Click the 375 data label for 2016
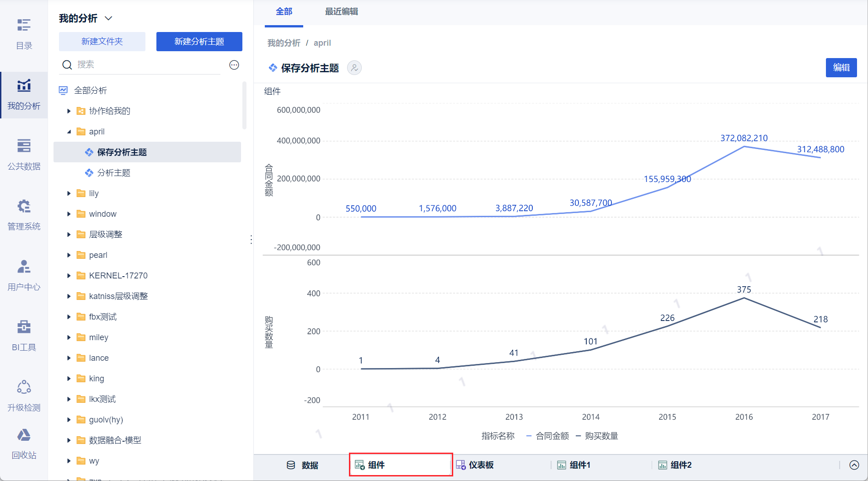This screenshot has width=868, height=481. click(x=744, y=290)
